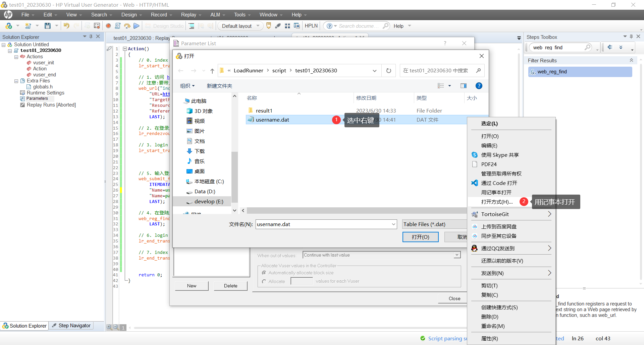Open Parameters node in Solution Explorer
644x345 pixels.
(37, 98)
